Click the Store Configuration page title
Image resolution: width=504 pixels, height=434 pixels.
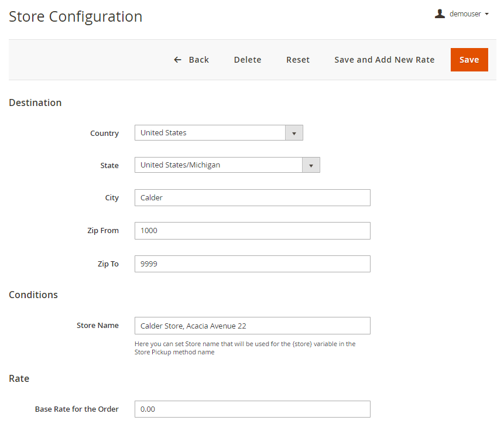76,16
